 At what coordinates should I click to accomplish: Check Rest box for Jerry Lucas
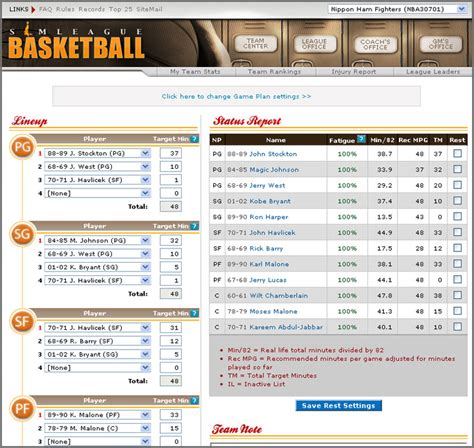458,279
